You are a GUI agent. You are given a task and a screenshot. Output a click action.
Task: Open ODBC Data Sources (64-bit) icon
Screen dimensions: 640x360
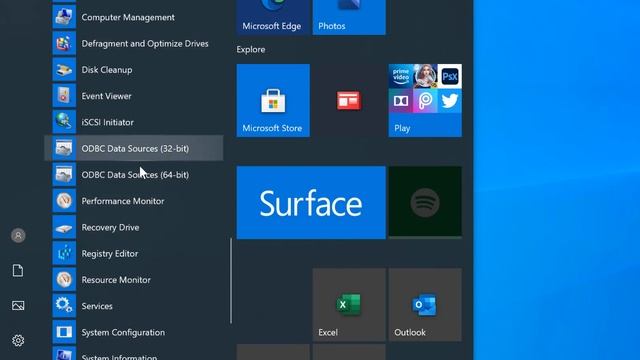[x=64, y=175]
